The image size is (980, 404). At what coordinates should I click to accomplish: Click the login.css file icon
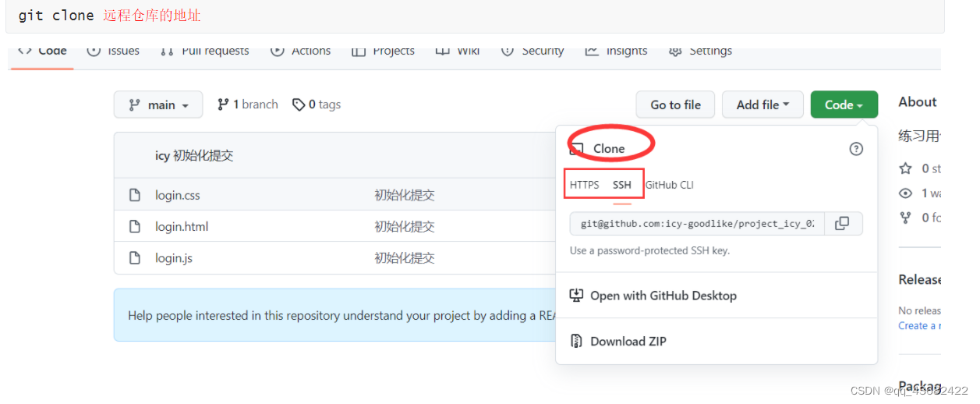[135, 195]
